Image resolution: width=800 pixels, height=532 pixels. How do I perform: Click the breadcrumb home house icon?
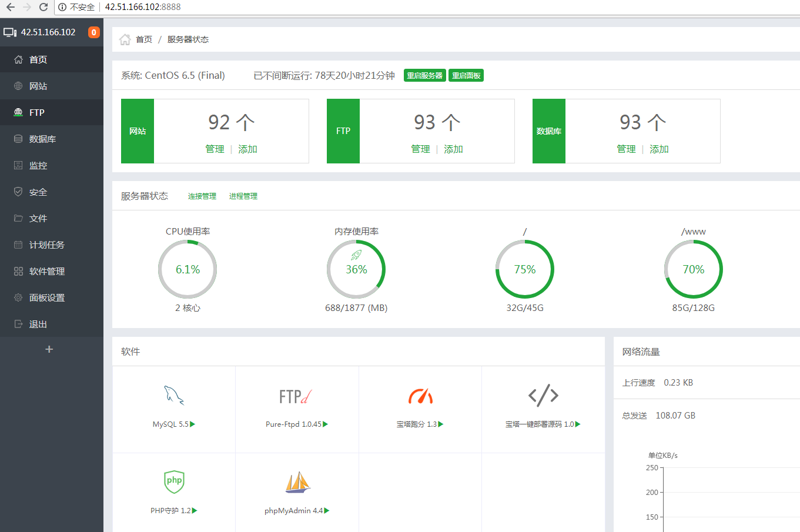coord(125,39)
